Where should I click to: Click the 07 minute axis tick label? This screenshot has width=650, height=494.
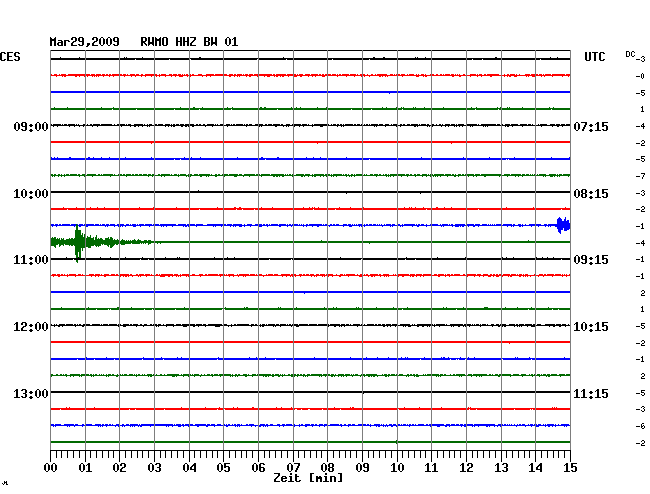point(293,467)
